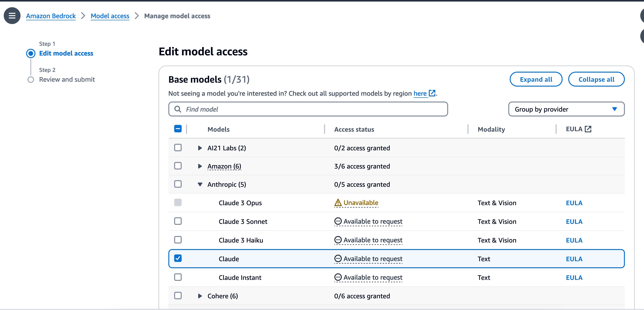Screen dimensions: 644x310
Task: Expand the AI21 Labs provider group
Action: coord(200,148)
